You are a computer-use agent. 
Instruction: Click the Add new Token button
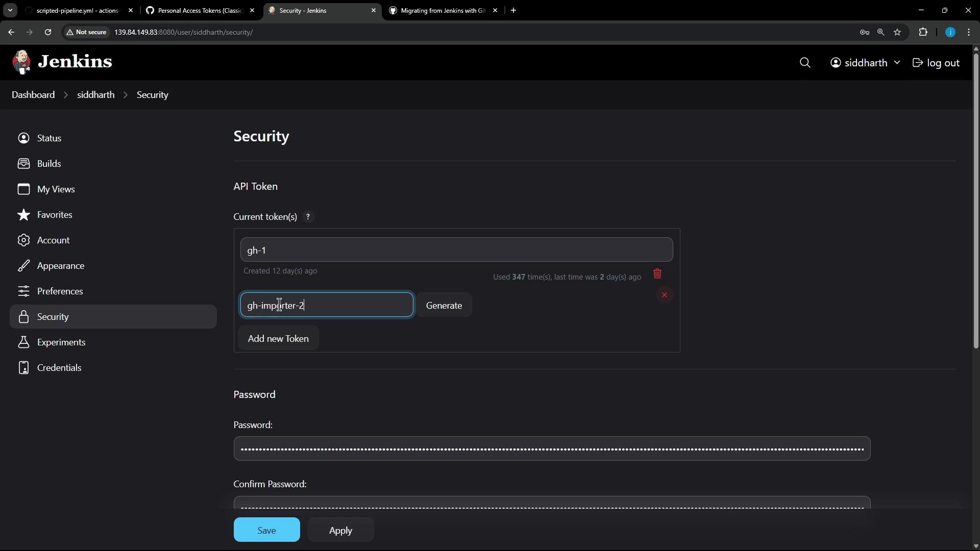pos(278,338)
